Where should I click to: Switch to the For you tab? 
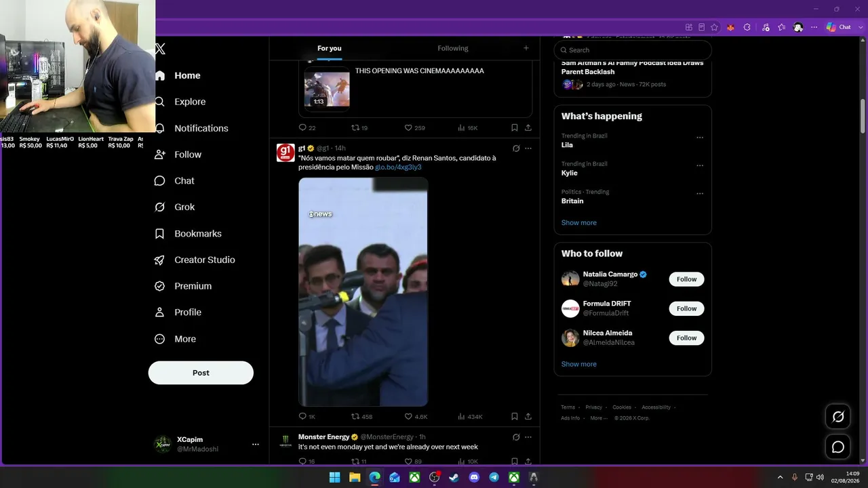(330, 48)
